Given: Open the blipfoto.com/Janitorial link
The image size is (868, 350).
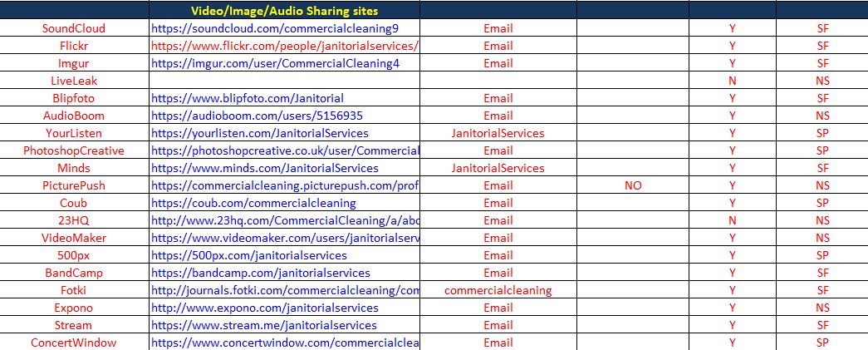Looking at the screenshot, I should coord(248,98).
